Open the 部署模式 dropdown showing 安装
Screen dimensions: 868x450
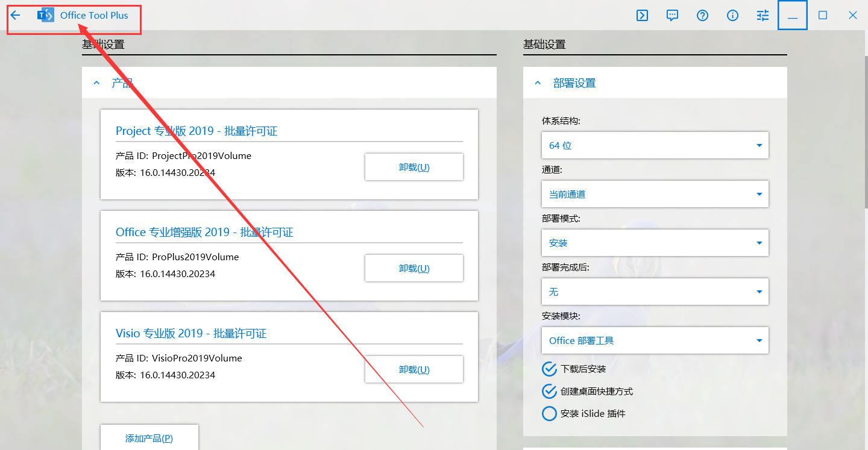click(x=655, y=243)
